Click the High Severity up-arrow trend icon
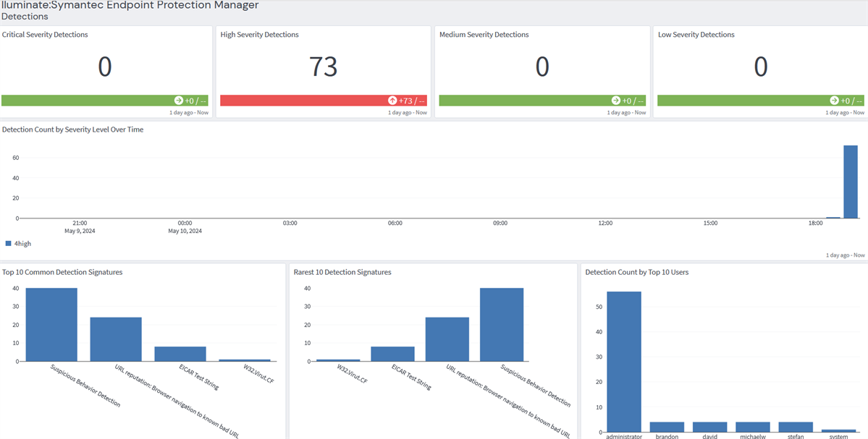The height and width of the screenshot is (439, 868). (392, 101)
